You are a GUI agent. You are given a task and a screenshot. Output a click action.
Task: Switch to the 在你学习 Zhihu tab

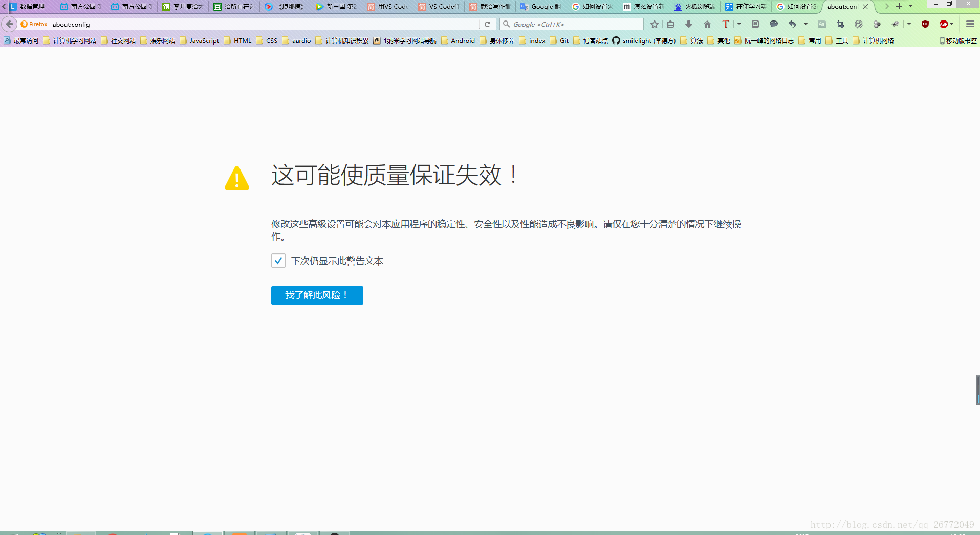point(746,7)
